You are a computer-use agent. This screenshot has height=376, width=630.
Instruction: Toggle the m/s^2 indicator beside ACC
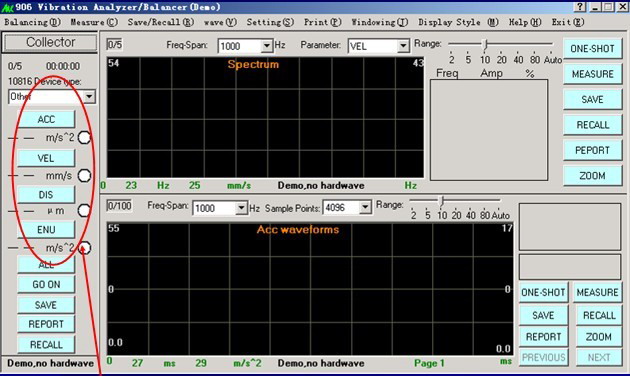click(84, 138)
